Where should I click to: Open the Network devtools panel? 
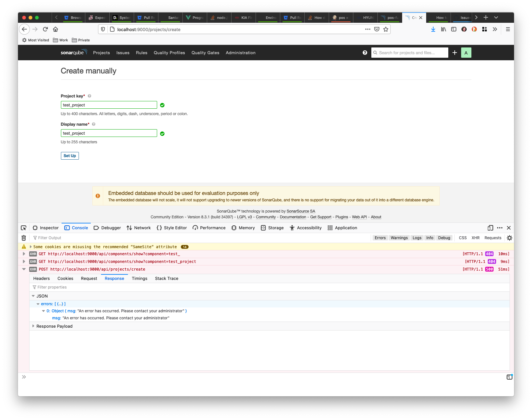139,228
